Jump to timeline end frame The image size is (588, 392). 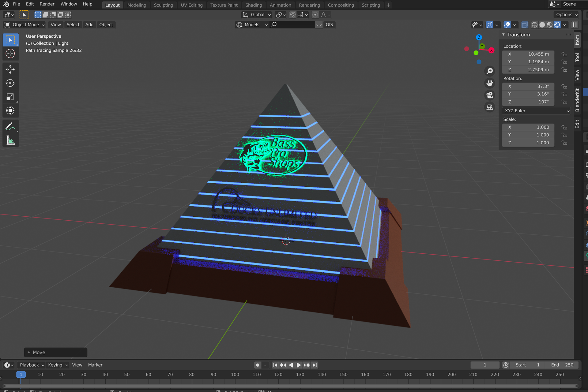click(315, 365)
